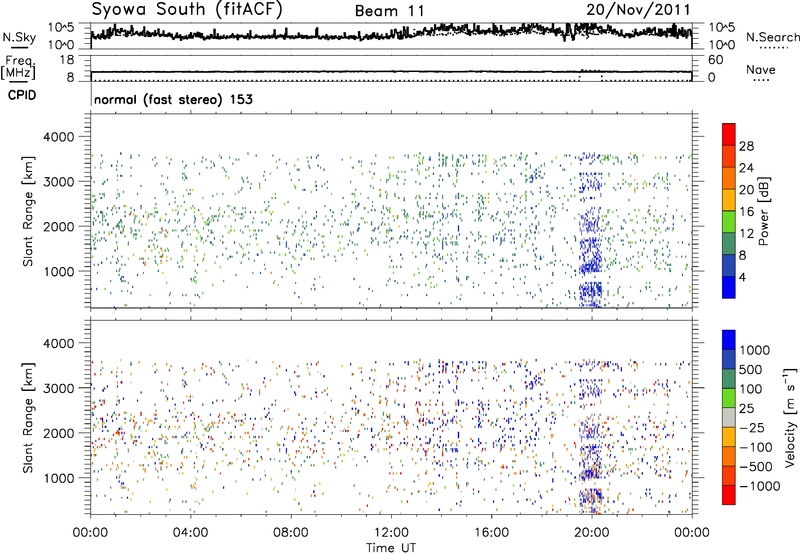Select the Power segment between 16 and 20
The width and height of the screenshot is (800, 554).
click(x=729, y=200)
